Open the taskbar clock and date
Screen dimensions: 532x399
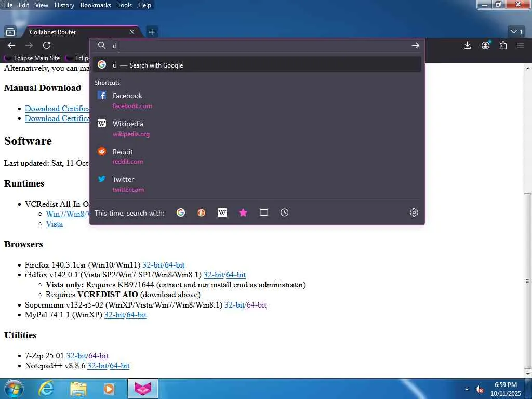pos(506,389)
